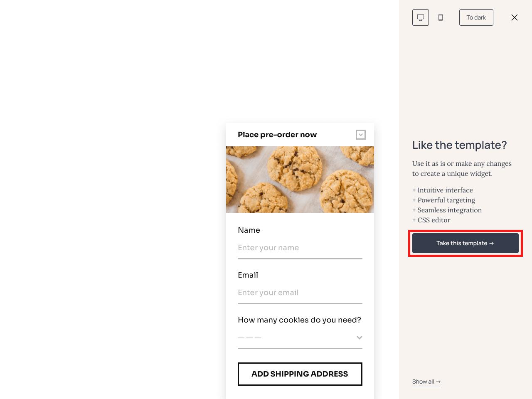Click the Place pre-order now header title
The width and height of the screenshot is (532, 399).
(x=277, y=135)
